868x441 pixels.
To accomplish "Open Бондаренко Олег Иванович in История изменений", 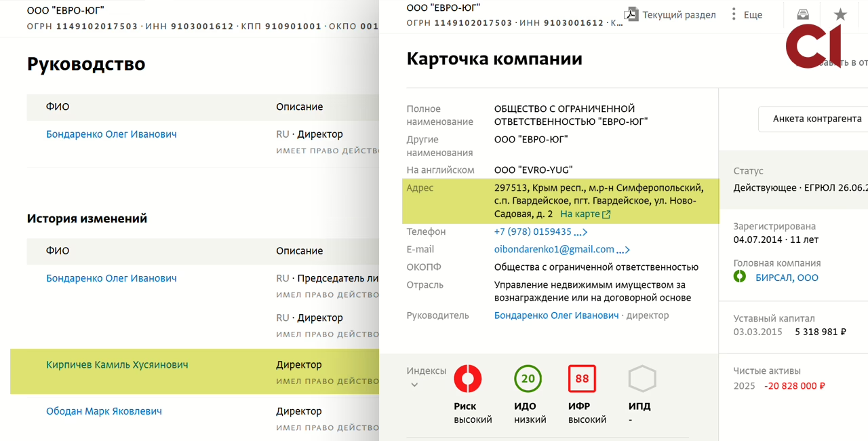I will (111, 278).
